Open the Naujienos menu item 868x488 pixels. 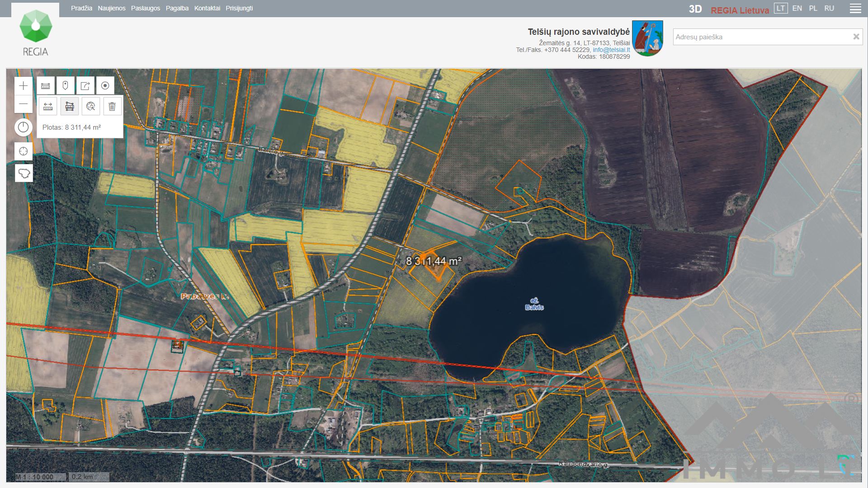(111, 8)
